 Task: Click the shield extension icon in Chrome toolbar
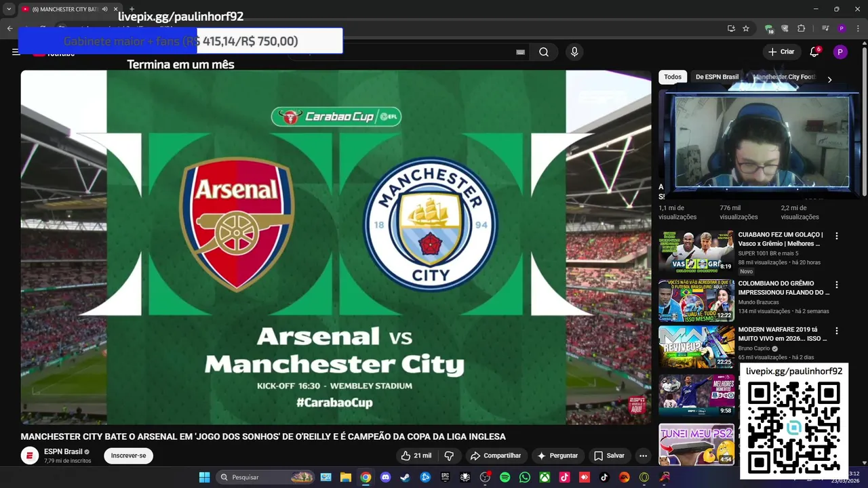785,28
